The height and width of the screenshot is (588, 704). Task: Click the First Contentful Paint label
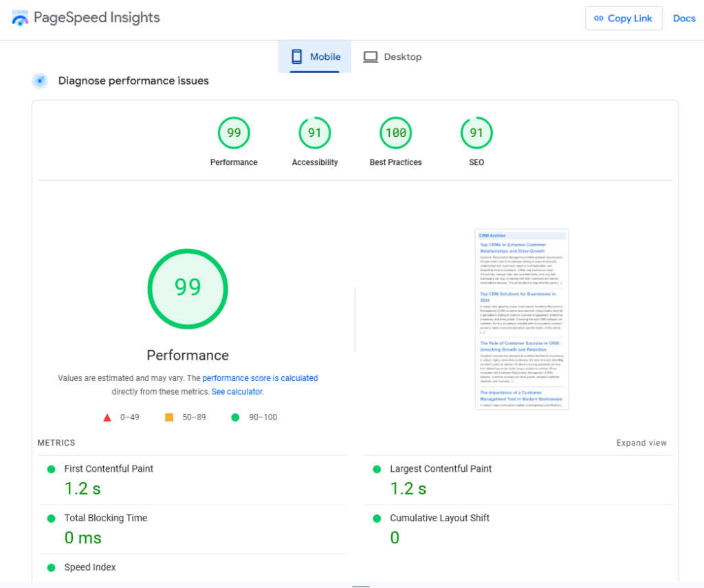(109, 469)
